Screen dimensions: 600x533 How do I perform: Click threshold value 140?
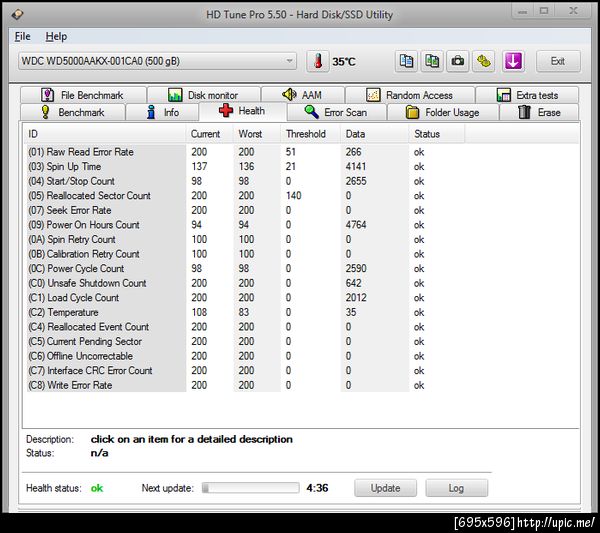click(x=293, y=196)
